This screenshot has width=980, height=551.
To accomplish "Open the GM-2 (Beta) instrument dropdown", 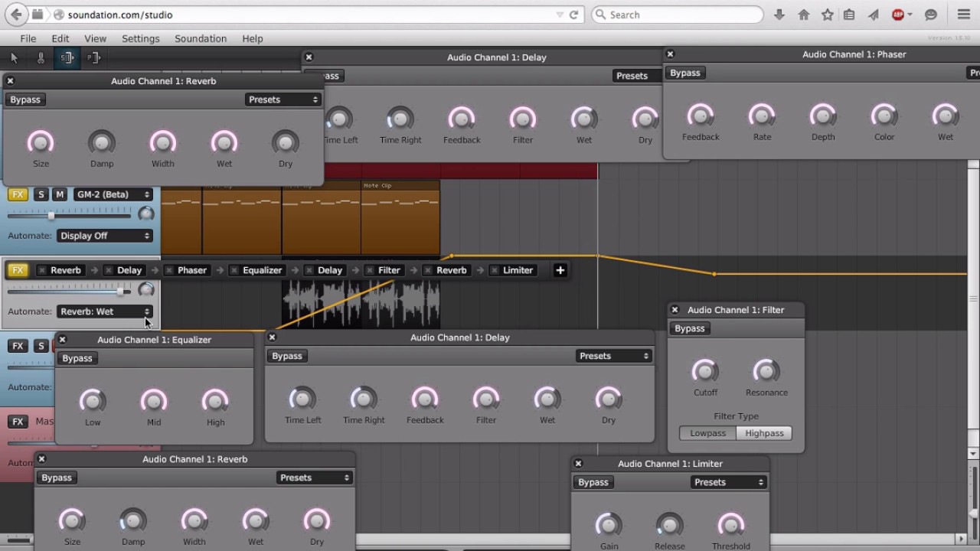I will click(x=113, y=194).
